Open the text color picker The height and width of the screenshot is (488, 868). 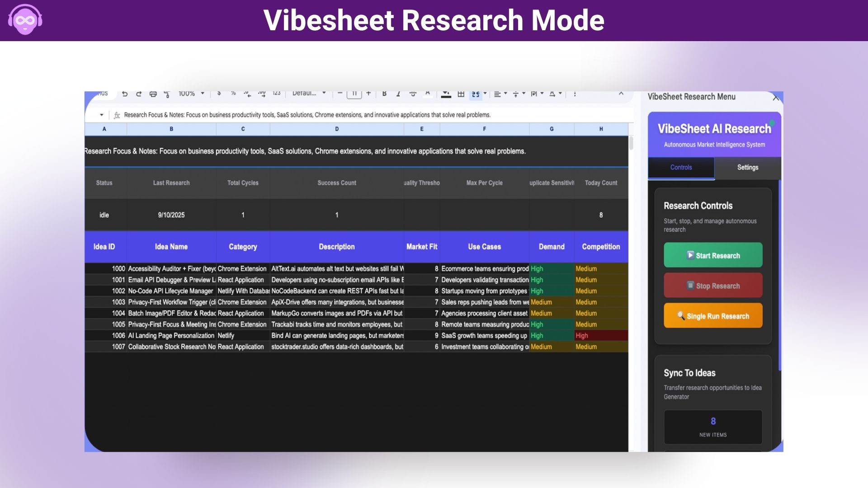428,94
